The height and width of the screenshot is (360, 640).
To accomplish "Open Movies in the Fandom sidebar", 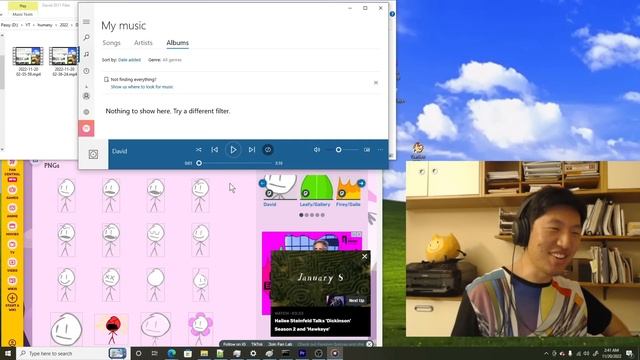I will tap(12, 229).
